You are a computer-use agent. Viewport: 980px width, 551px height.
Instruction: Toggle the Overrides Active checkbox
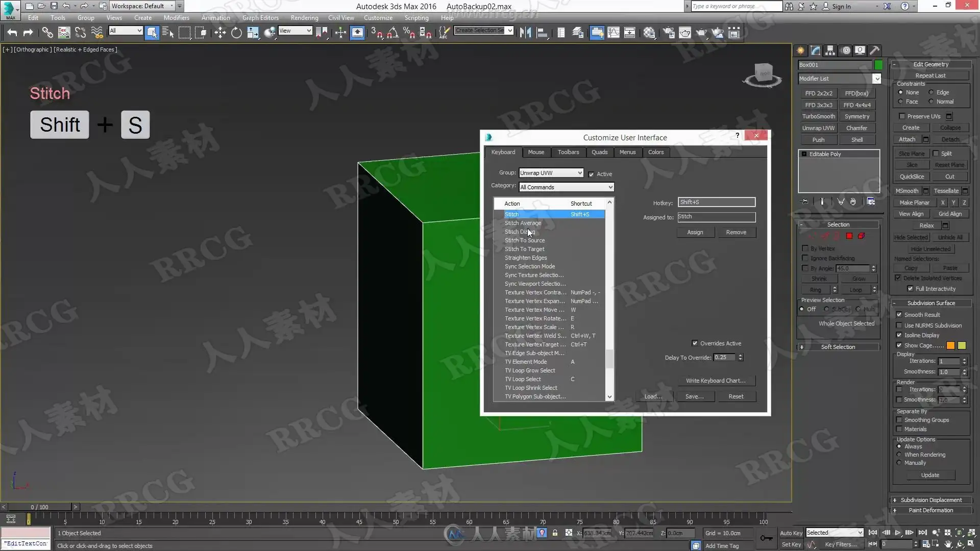pos(695,343)
